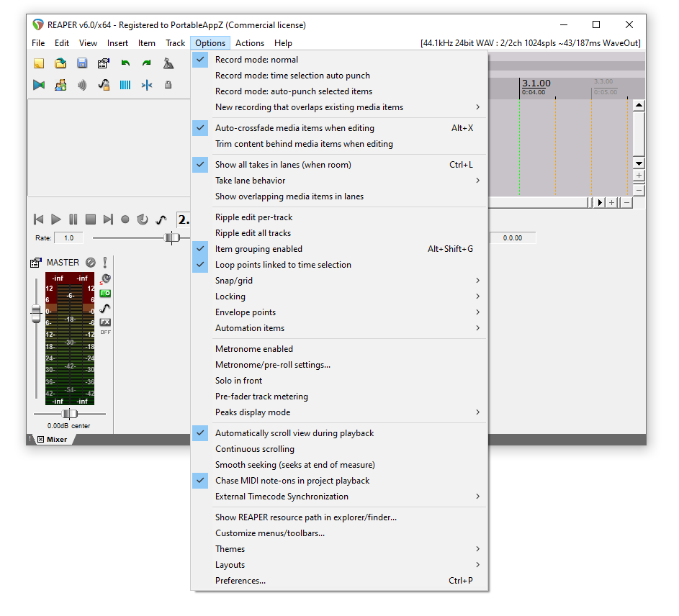Expand Envelope points submenu
This screenshot has width=679, height=616.
tap(339, 312)
